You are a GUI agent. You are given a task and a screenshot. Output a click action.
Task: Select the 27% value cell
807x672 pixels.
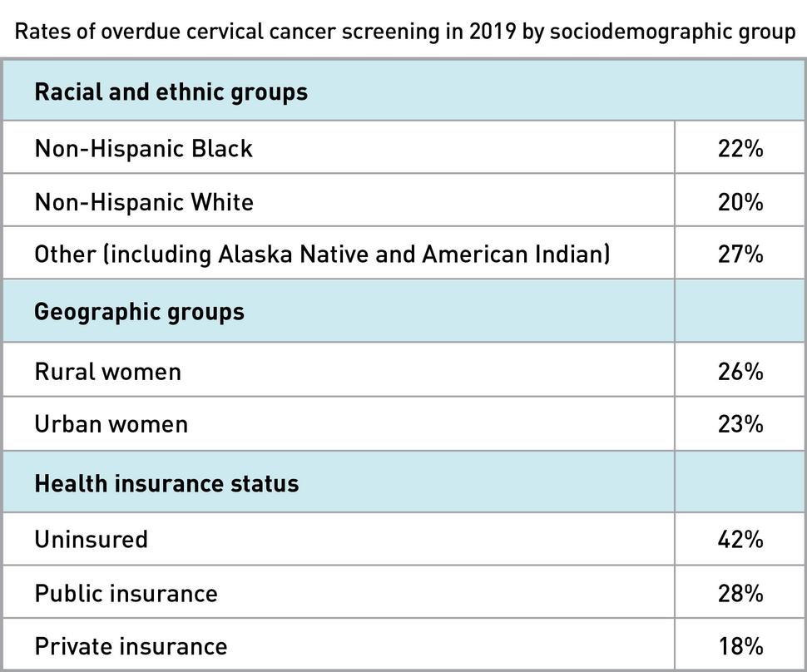[740, 254]
